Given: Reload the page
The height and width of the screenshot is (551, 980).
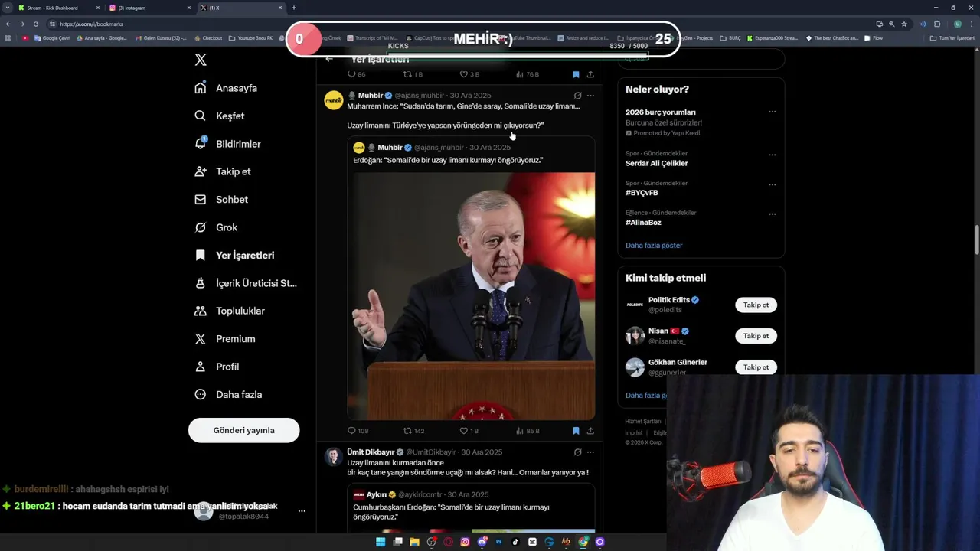Looking at the screenshot, I should (x=35, y=24).
